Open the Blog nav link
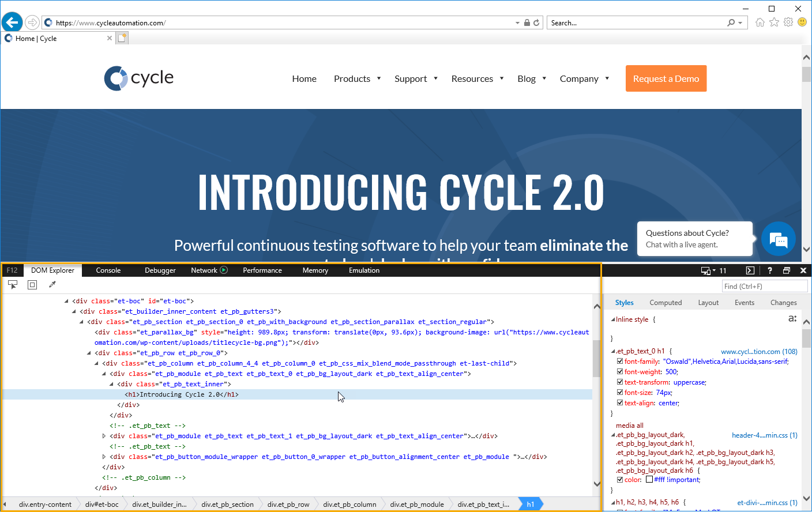Screen dimensions: 812x512 coord(527,78)
